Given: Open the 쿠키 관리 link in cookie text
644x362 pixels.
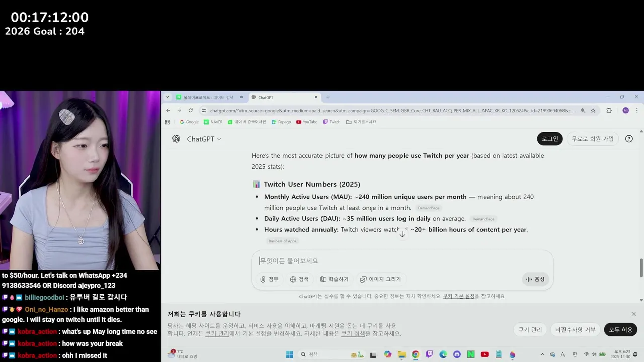Looking at the screenshot, I should pyautogui.click(x=217, y=333).
